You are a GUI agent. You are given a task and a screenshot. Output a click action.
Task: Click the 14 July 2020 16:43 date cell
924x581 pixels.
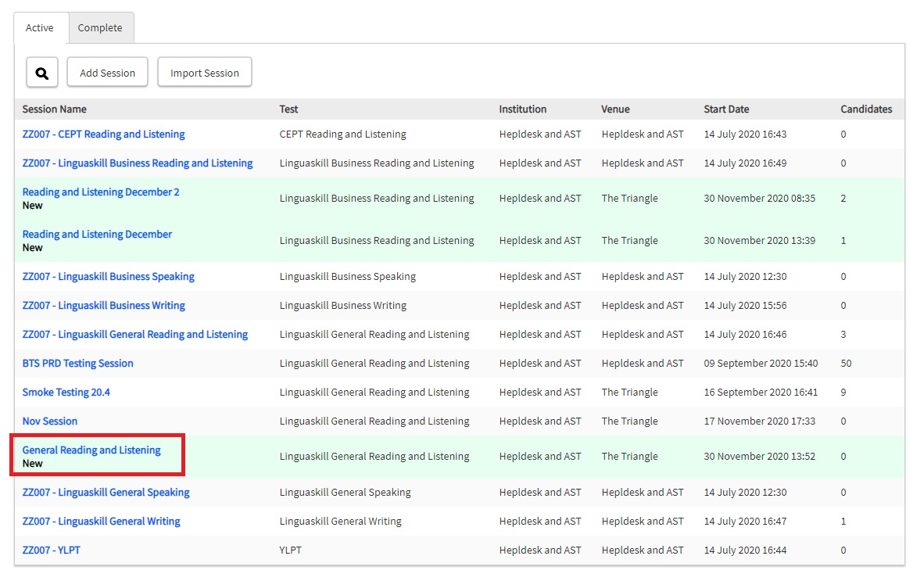coord(746,134)
